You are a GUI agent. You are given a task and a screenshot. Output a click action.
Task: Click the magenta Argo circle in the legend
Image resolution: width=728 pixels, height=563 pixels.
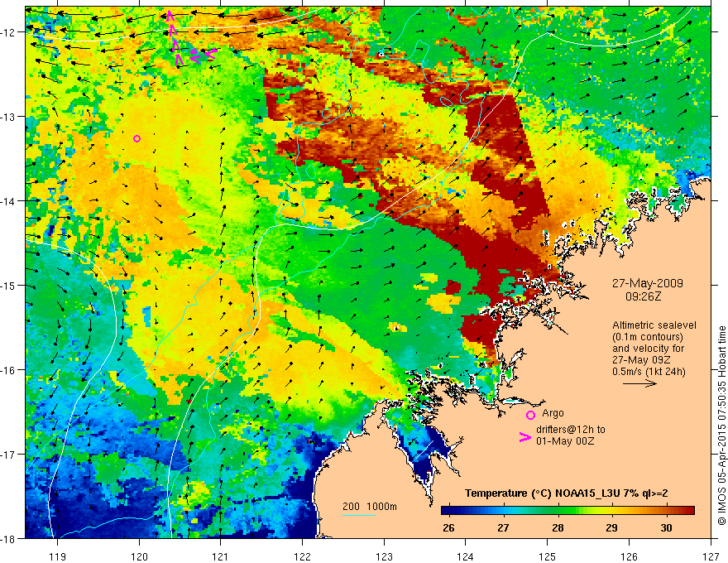coord(530,415)
